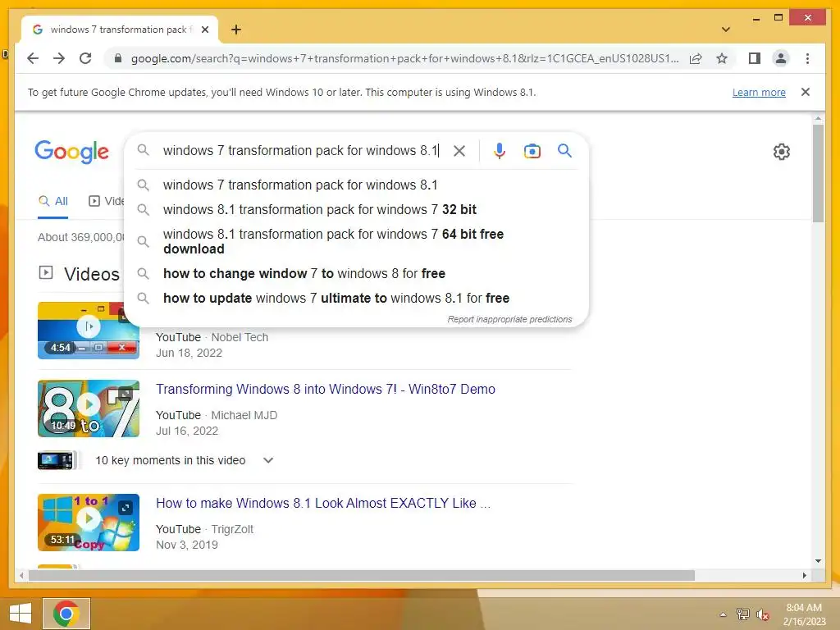Show hidden system tray icons
840x630 pixels.
[x=723, y=614]
